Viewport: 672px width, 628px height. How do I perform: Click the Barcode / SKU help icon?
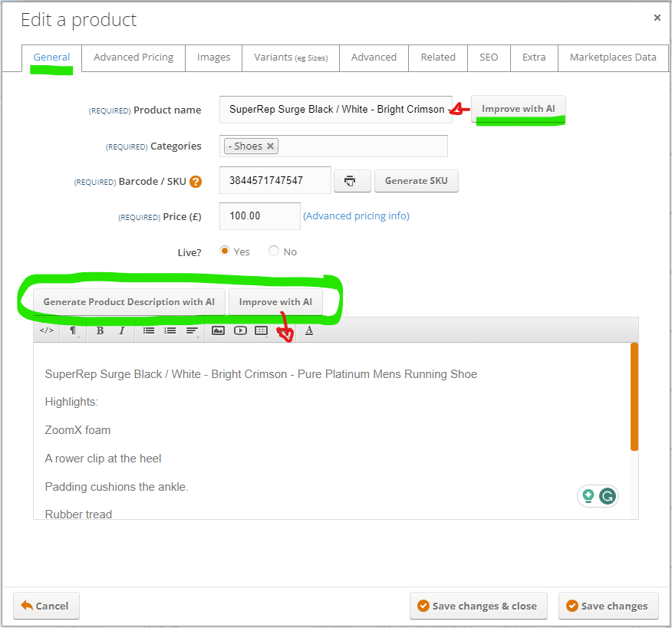[x=196, y=182]
